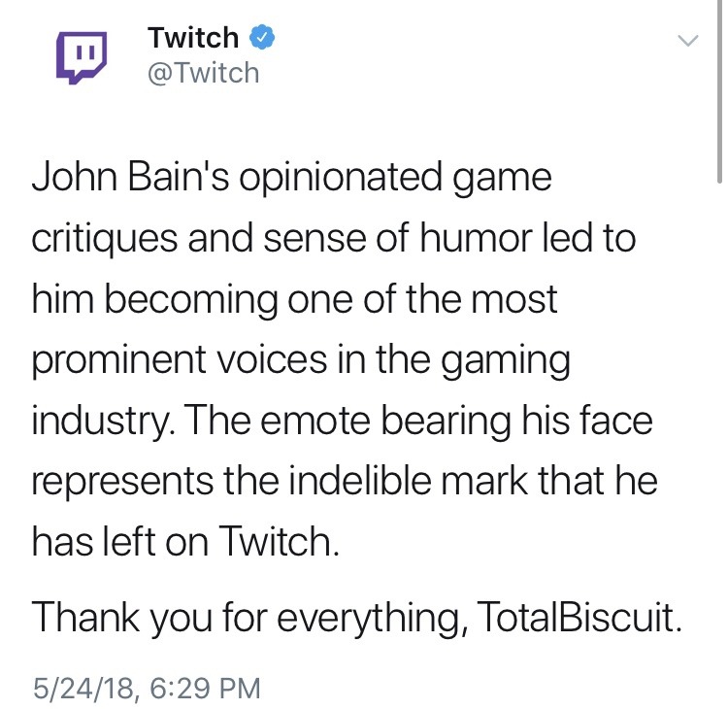Click "has left on Twitch." text line
Screen dimensions: 728x709
coord(186,541)
